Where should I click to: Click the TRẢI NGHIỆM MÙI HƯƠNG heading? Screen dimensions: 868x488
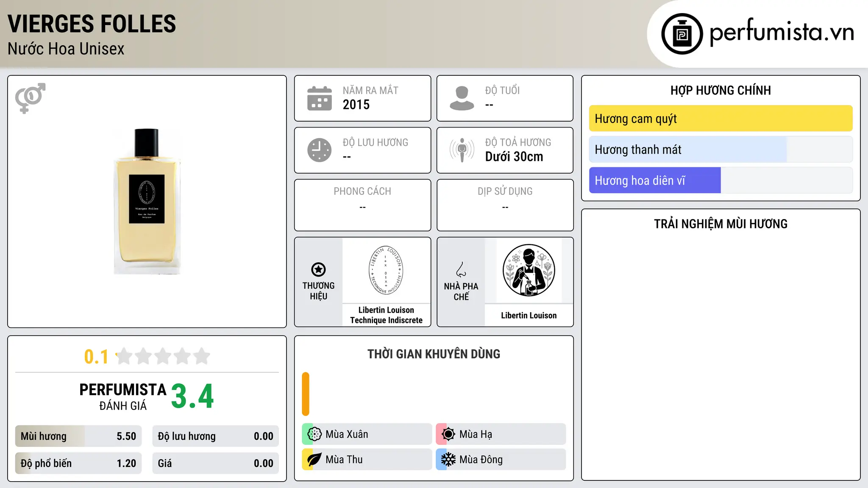pyautogui.click(x=721, y=224)
